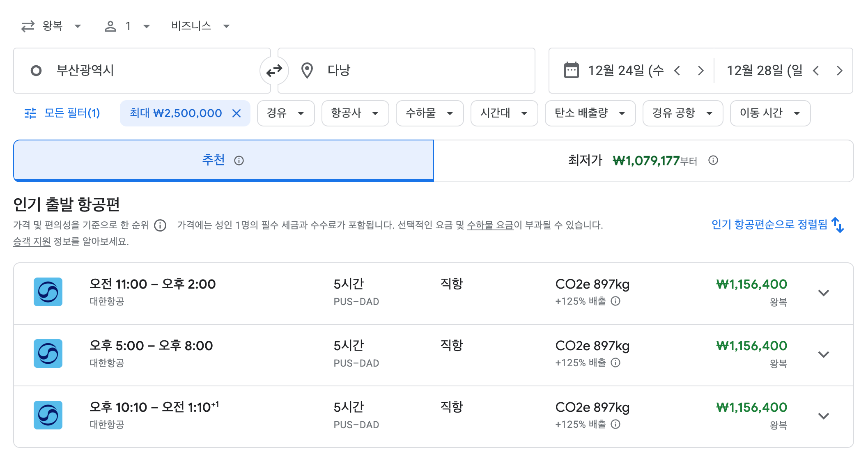
Task: Show info about 추천 ranking
Action: coord(239,161)
